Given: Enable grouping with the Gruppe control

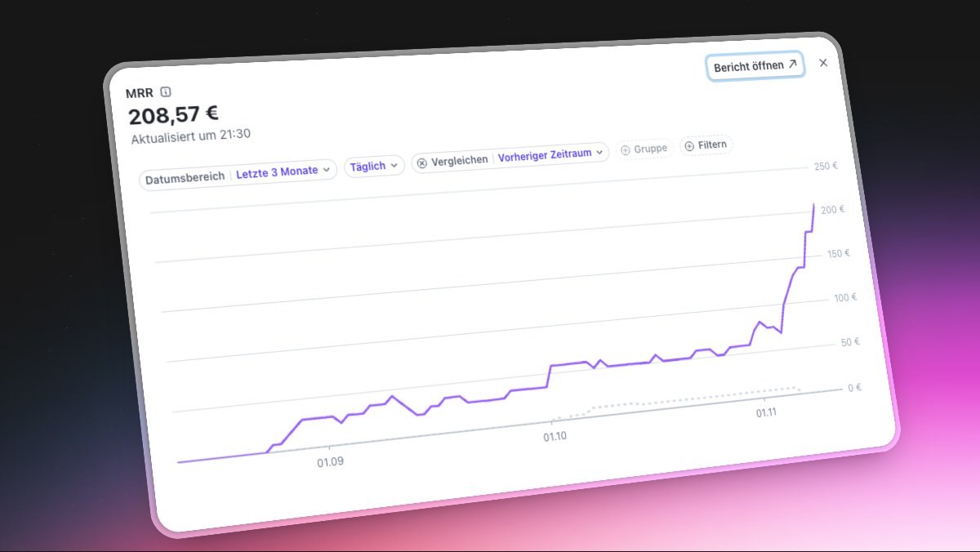Looking at the screenshot, I should [x=644, y=148].
